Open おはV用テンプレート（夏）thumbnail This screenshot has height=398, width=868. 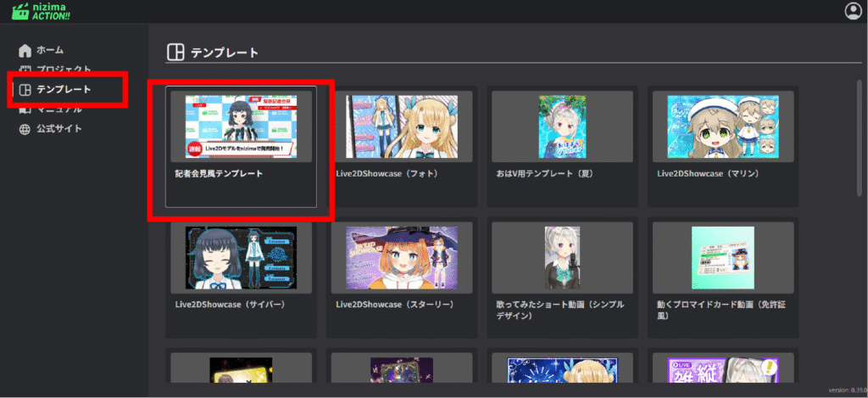(x=563, y=126)
